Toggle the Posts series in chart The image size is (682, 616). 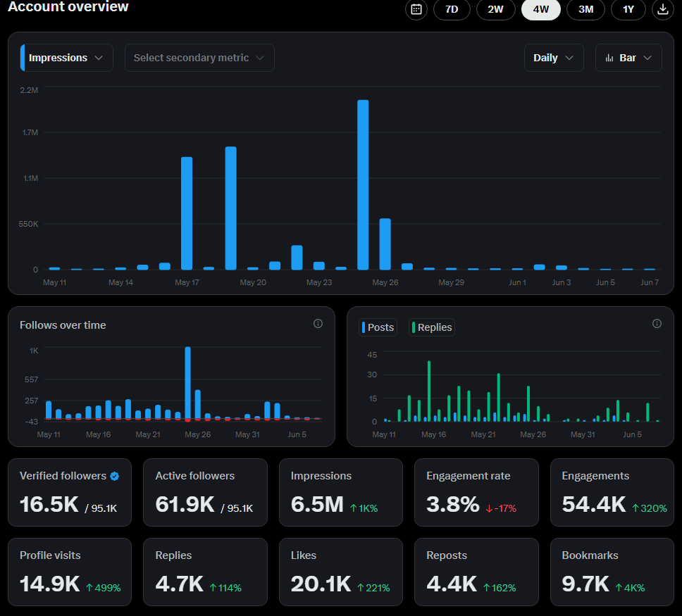click(x=378, y=327)
